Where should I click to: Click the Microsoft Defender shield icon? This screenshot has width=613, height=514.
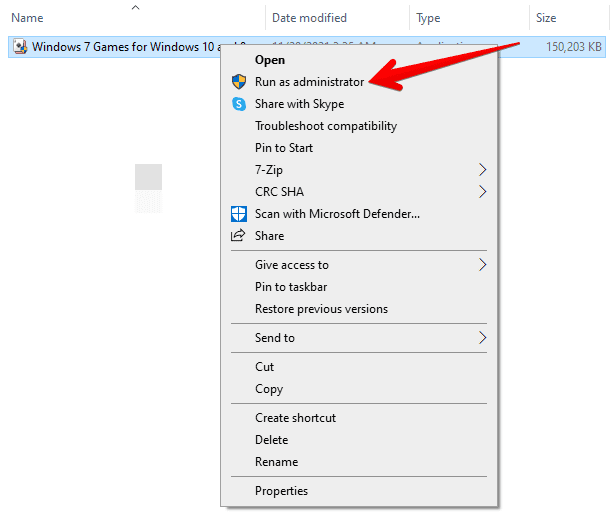tap(239, 214)
